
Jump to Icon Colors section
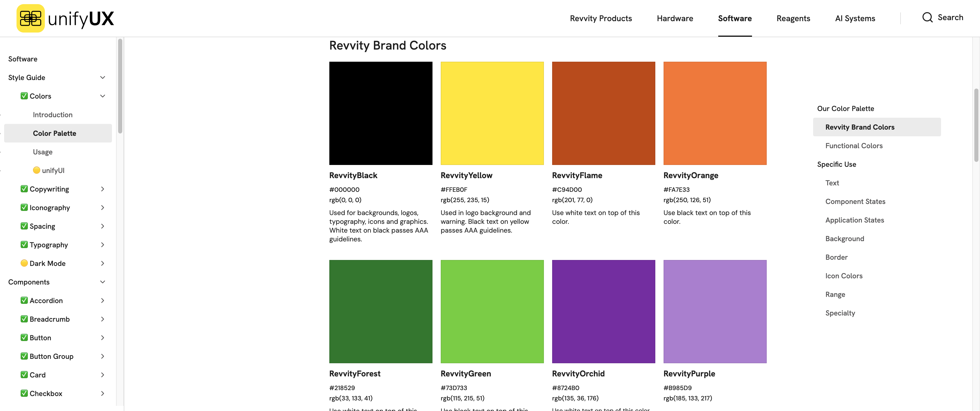point(844,276)
